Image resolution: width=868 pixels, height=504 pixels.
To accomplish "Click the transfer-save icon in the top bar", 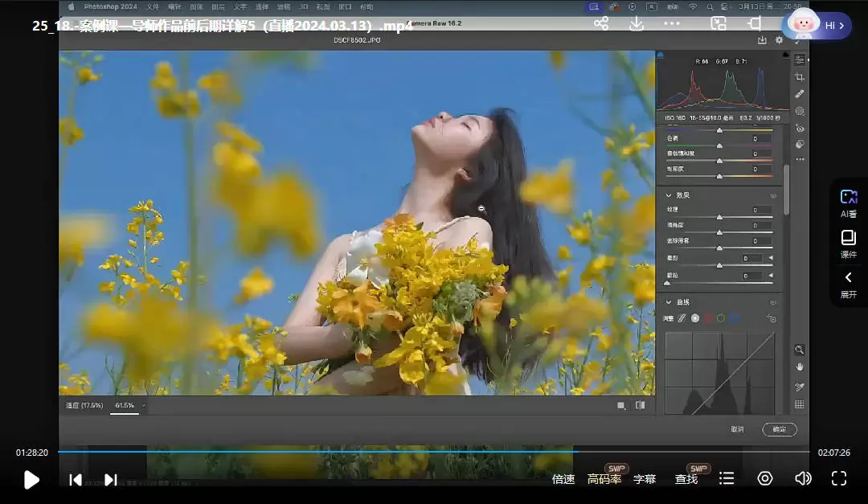I will (719, 24).
